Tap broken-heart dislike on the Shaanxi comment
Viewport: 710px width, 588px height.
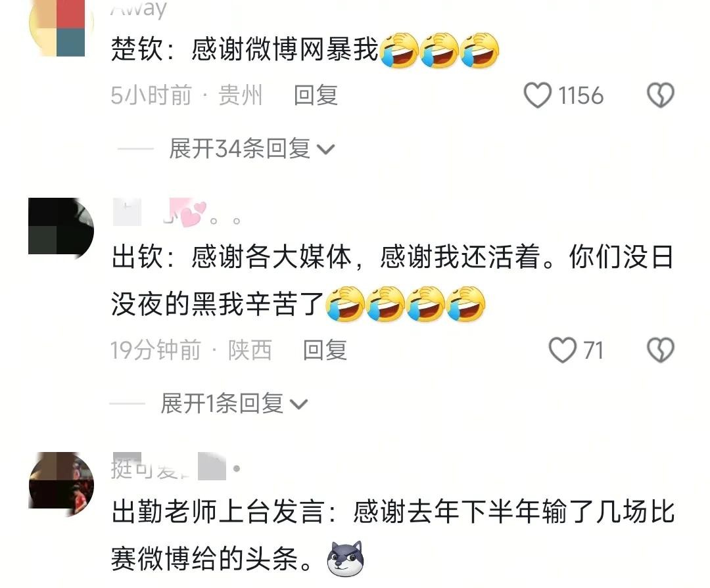click(x=661, y=350)
